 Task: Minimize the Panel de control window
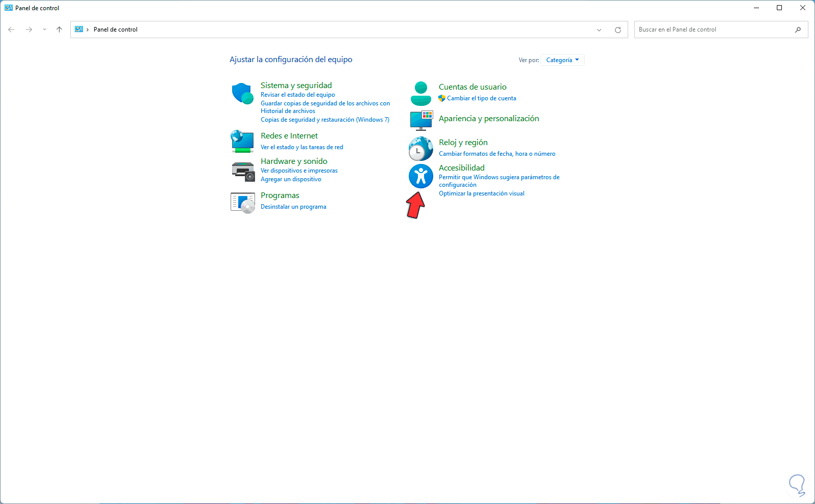[756, 8]
